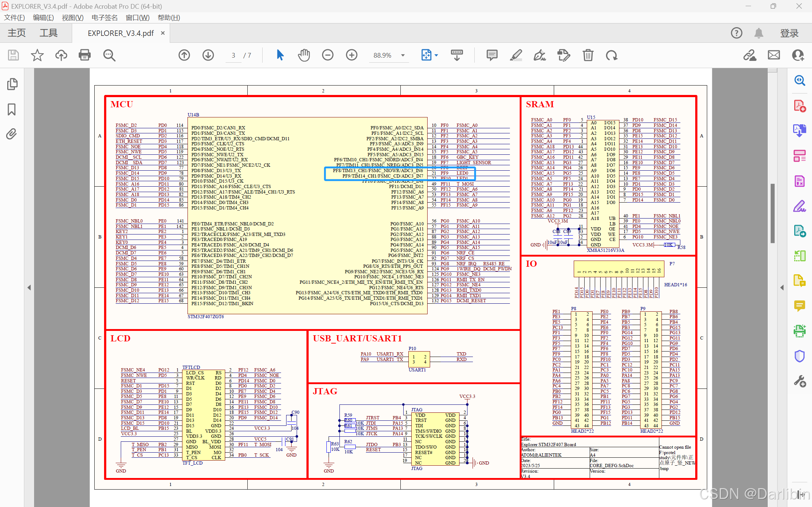Open the 视图 menu
The height and width of the screenshot is (507, 812).
pyautogui.click(x=72, y=17)
